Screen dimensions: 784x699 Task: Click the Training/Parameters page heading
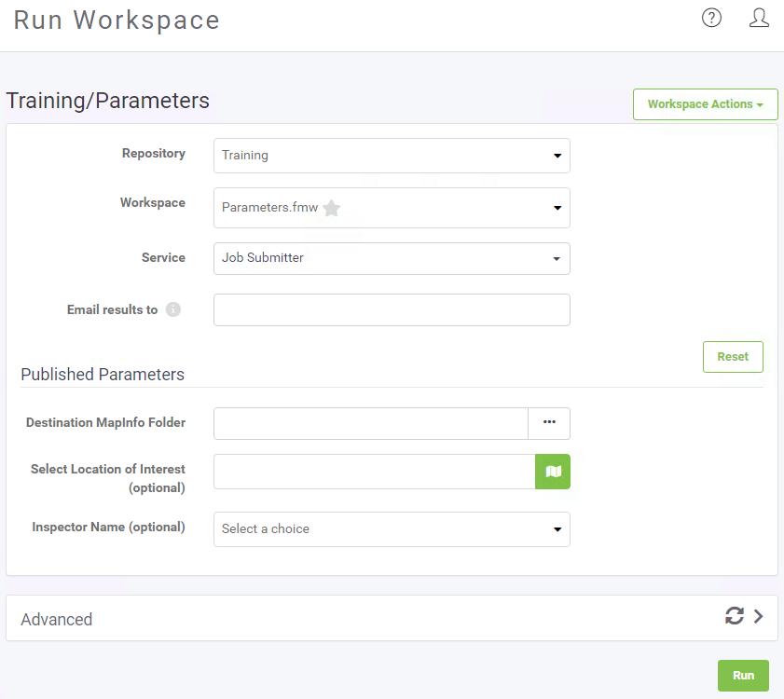(107, 101)
